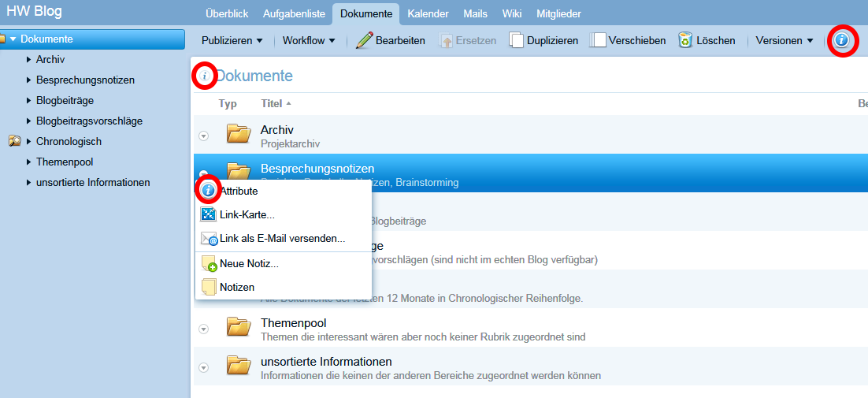Screen dimensions: 868x398
Task: Expand the Archiv tree node
Action: tap(29, 59)
